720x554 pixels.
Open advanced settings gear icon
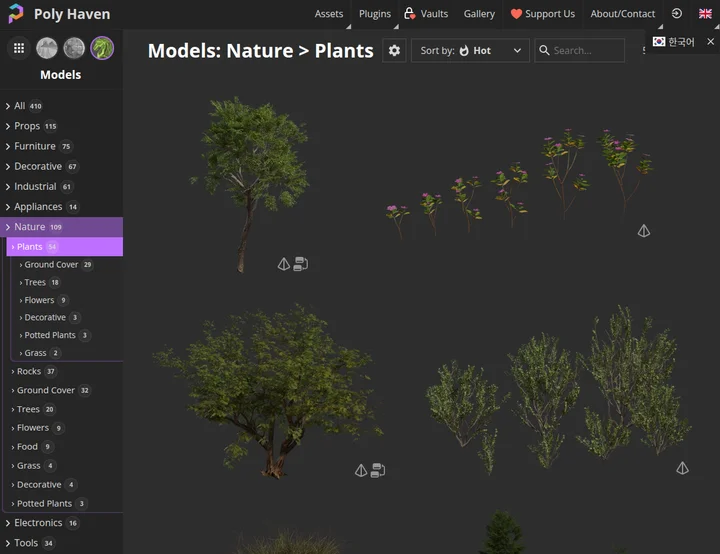point(394,51)
